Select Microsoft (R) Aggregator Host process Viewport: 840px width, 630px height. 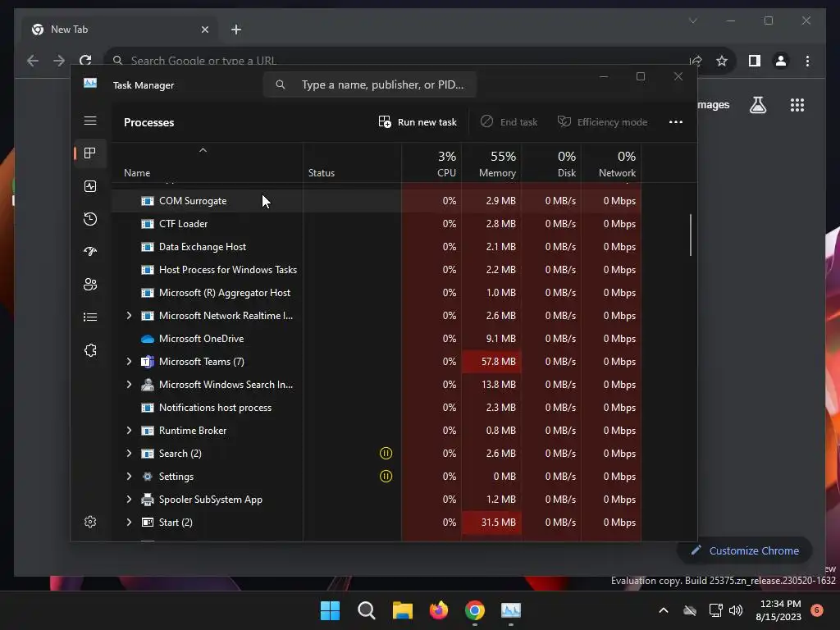[x=376, y=293]
